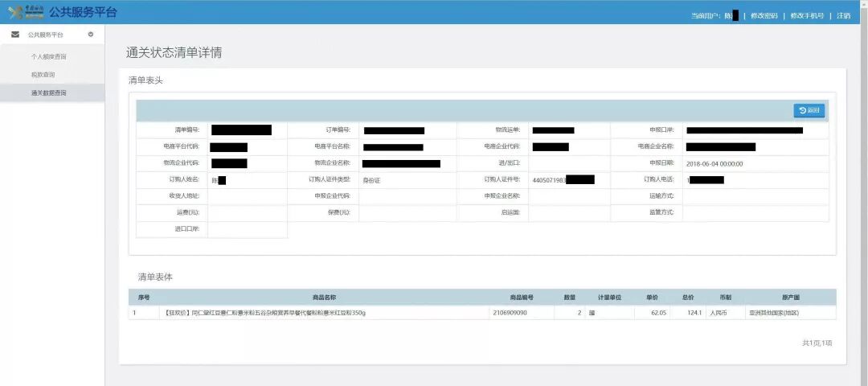Click the 电商企业名称 field label
Screen dimensions: 868x386
[656, 146]
